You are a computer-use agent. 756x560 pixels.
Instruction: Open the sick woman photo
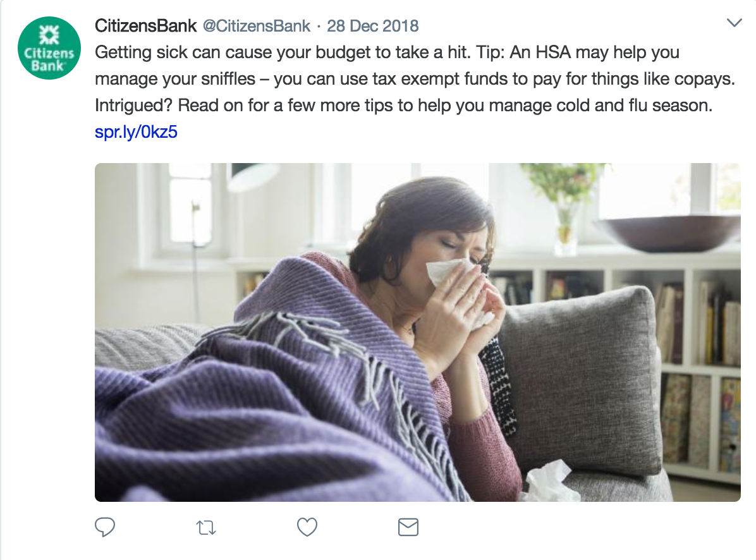[418, 332]
